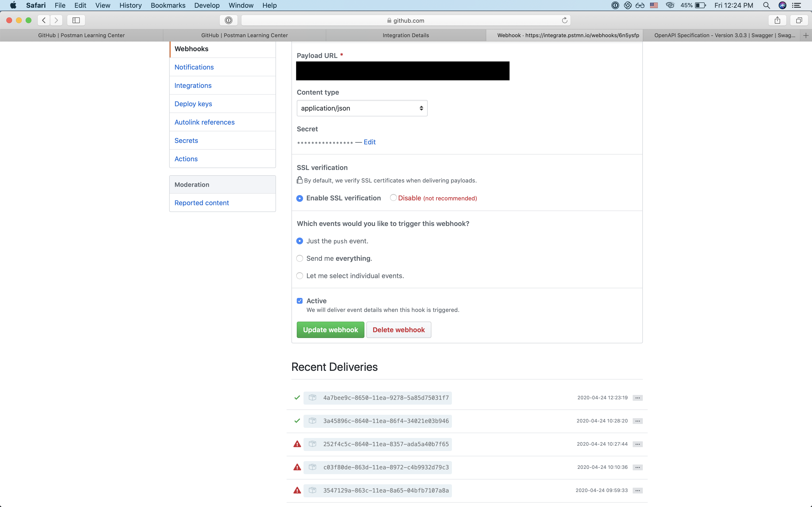Uncheck the Active checkbox
812x507 pixels.
[x=299, y=301]
